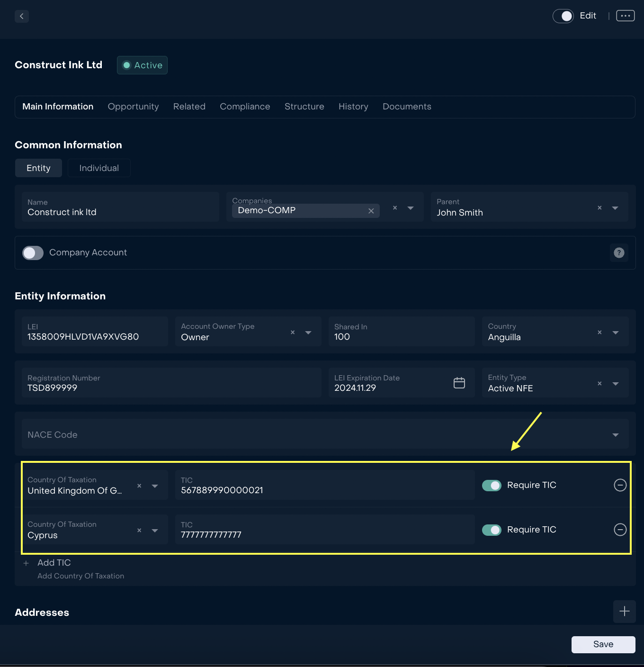Image resolution: width=644 pixels, height=667 pixels.
Task: Toggle the Edit mode switch
Action: tap(563, 16)
